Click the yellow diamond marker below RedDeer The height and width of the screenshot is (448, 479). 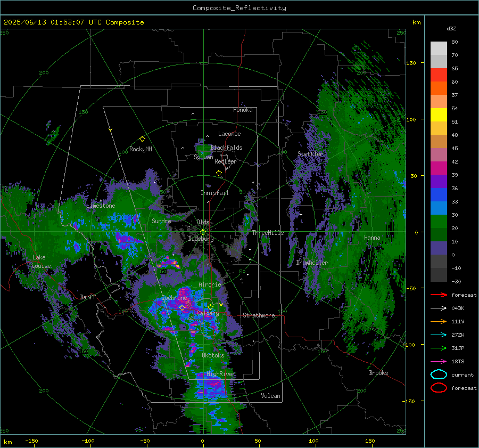[x=219, y=173]
